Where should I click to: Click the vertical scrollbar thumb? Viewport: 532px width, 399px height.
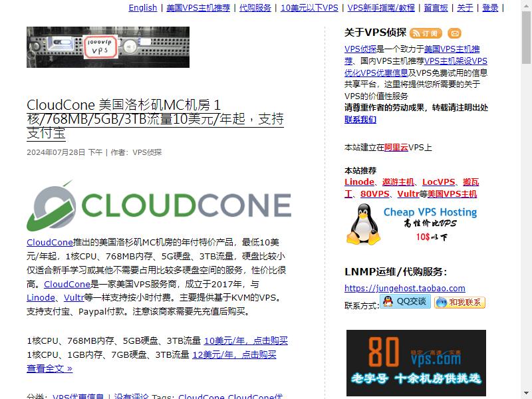pyautogui.click(x=526, y=37)
